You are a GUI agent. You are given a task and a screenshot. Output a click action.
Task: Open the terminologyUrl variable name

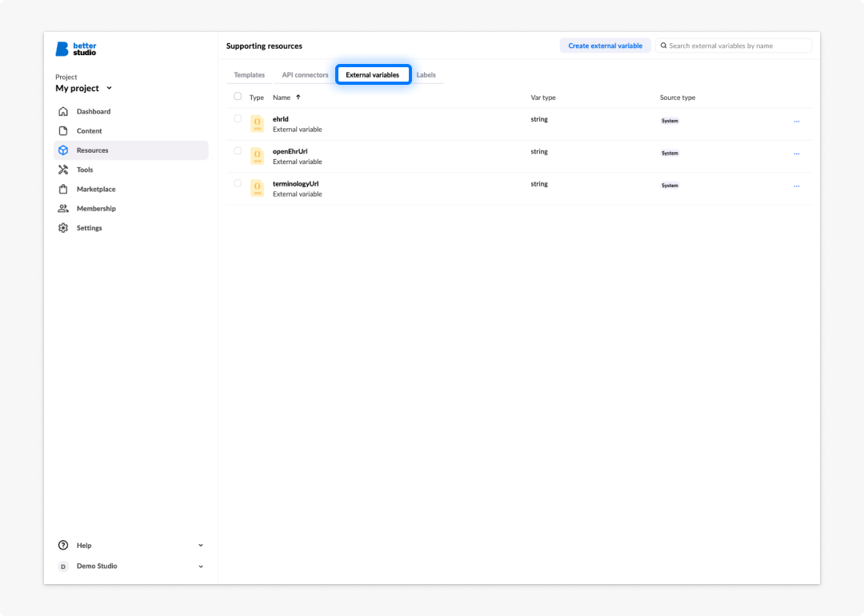pos(295,184)
